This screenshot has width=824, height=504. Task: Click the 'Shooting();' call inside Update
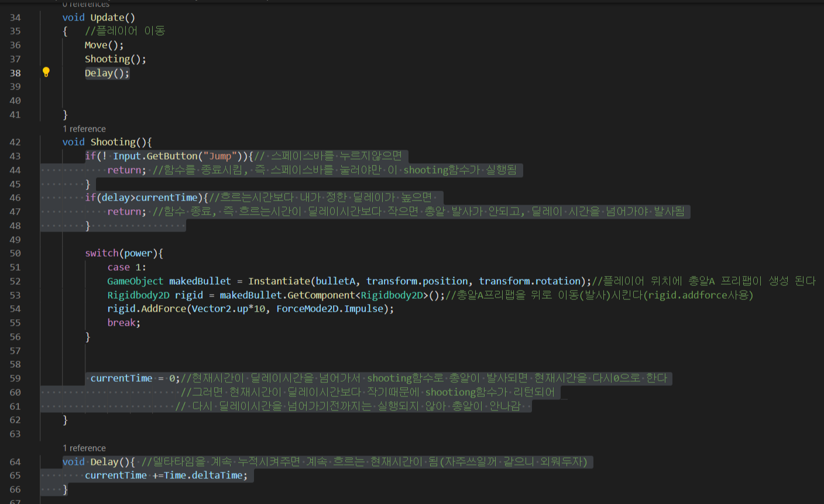tap(115, 59)
